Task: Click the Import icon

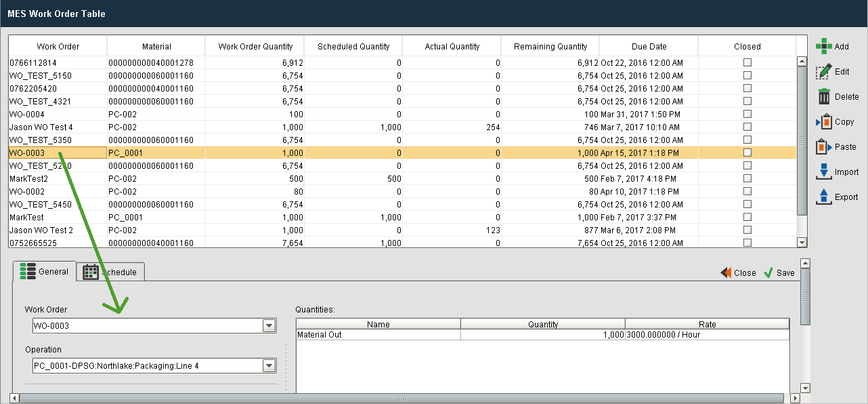Action: pyautogui.click(x=823, y=172)
